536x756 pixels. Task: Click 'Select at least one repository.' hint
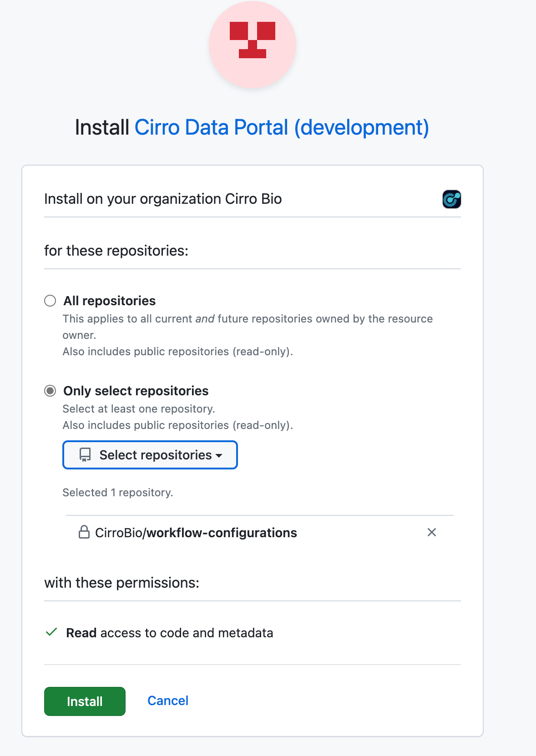139,409
